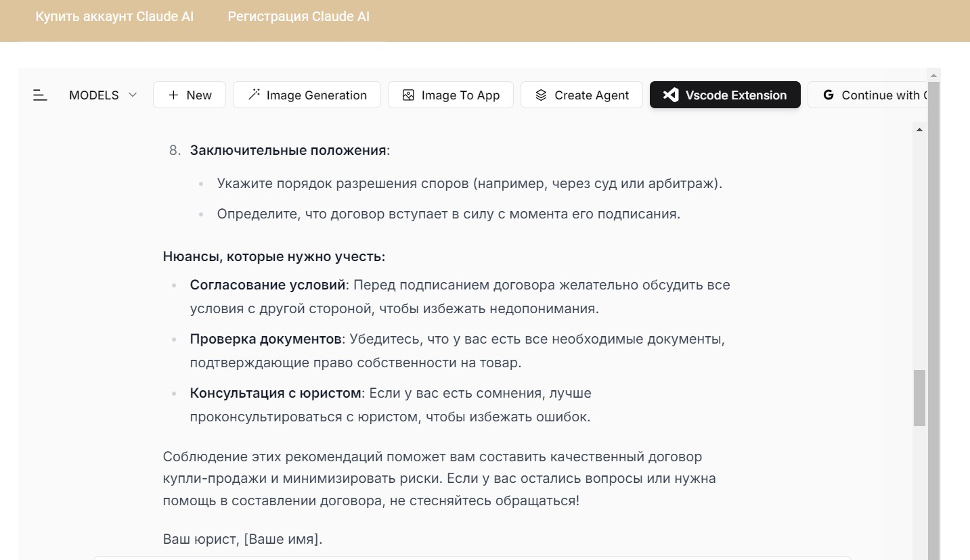Open the MODELS selector label

pos(93,95)
